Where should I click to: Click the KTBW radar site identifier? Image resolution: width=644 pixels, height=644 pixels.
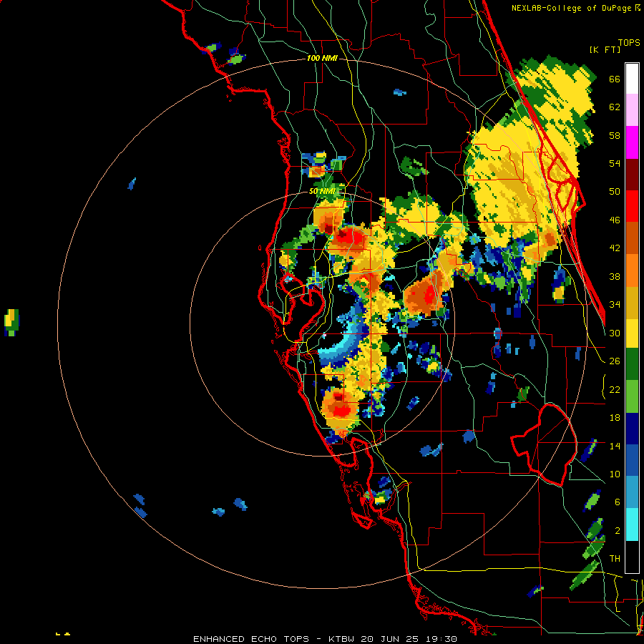(x=343, y=639)
